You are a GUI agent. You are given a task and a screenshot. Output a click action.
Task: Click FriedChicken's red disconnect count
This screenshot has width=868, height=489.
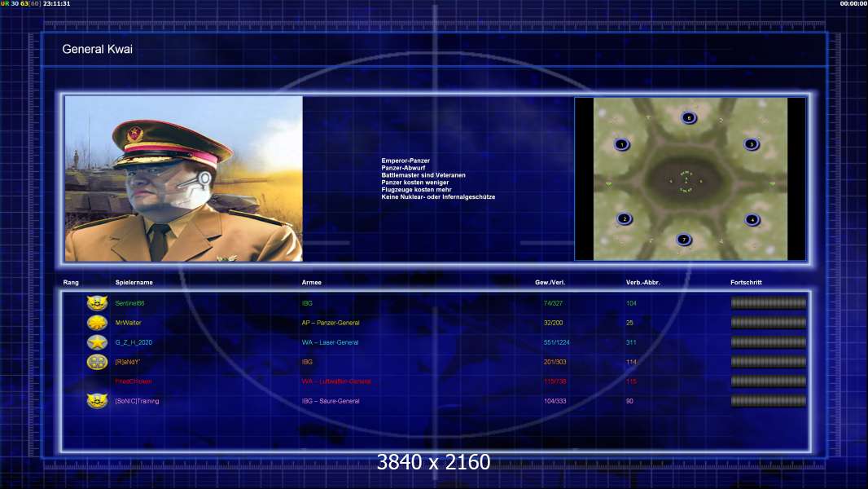tap(631, 381)
